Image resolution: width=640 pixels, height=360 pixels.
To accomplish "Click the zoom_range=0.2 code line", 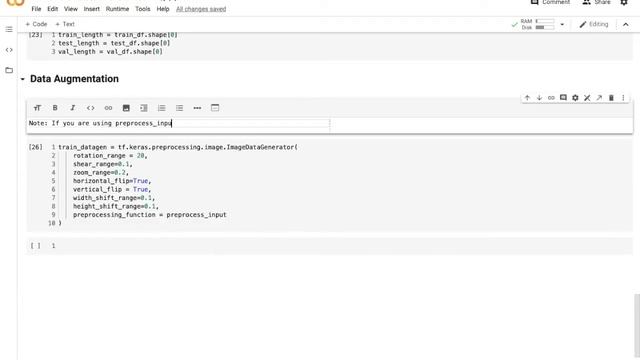I will (x=101, y=173).
